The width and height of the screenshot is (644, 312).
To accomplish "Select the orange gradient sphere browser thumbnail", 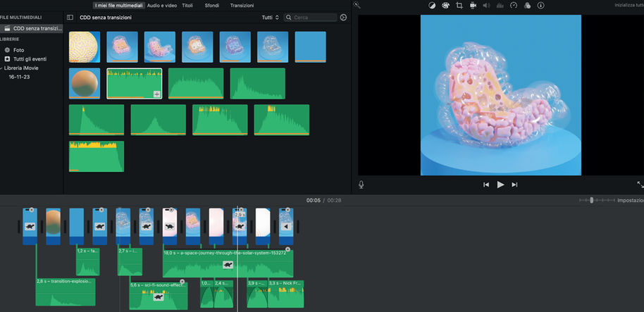I will tap(84, 83).
